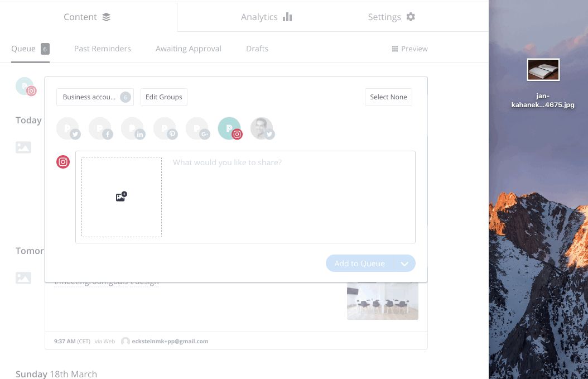Toggle the LinkedIn account avatar

(x=133, y=128)
